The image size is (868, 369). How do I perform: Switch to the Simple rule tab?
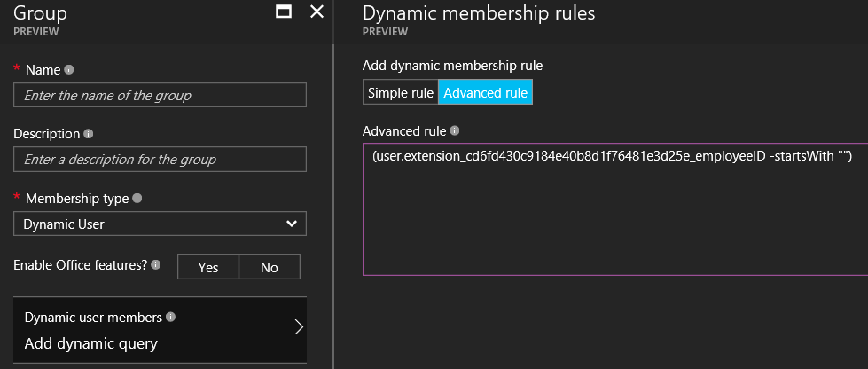click(401, 92)
